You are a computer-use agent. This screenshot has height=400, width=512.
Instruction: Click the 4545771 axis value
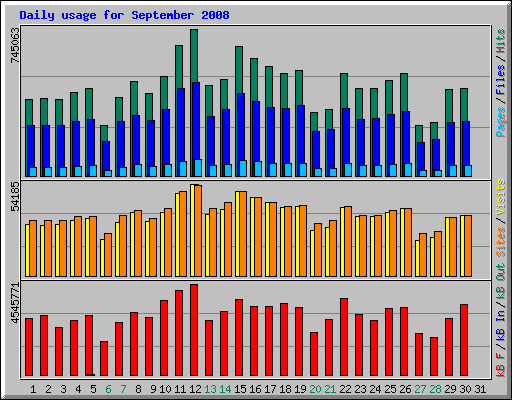click(x=15, y=303)
